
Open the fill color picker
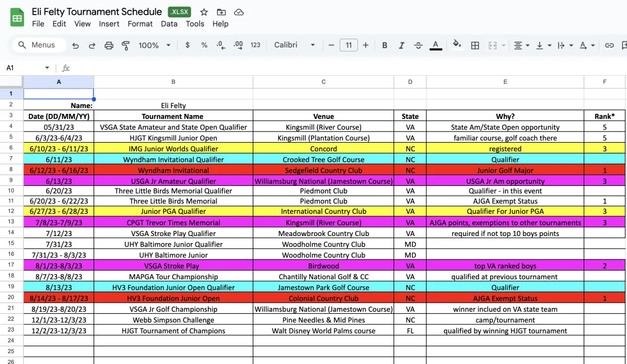click(x=457, y=45)
